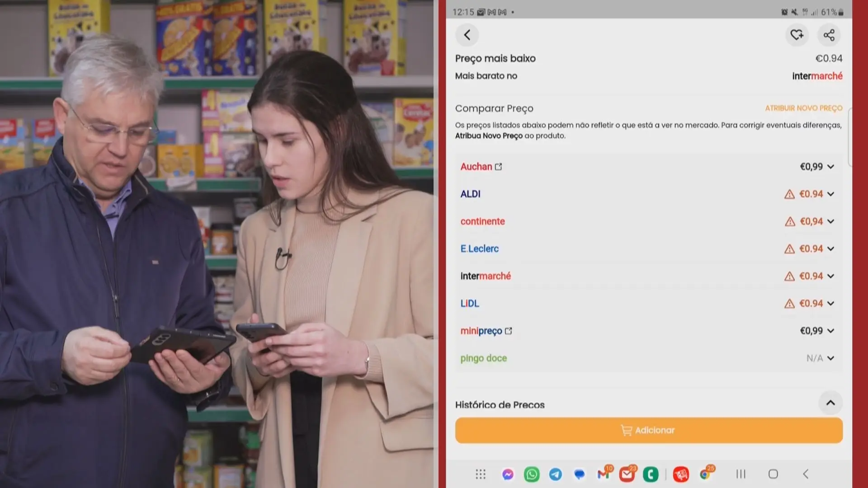Tap the Auchan price €0,99
This screenshot has height=488, width=868.
(811, 167)
